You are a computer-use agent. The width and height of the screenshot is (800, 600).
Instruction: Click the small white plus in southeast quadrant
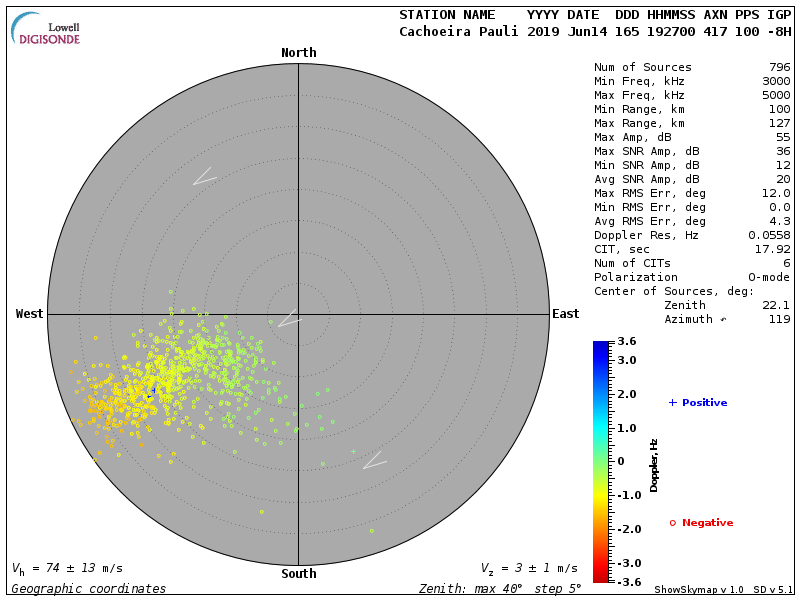(353, 451)
